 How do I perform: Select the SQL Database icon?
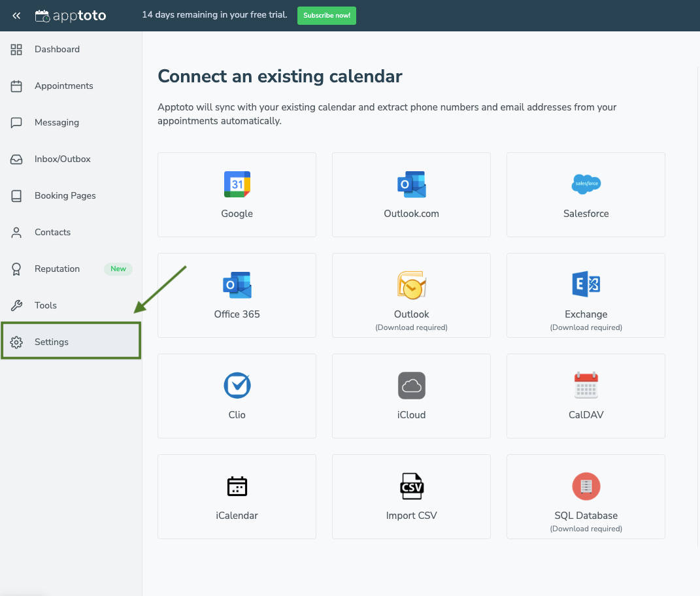[x=586, y=486]
